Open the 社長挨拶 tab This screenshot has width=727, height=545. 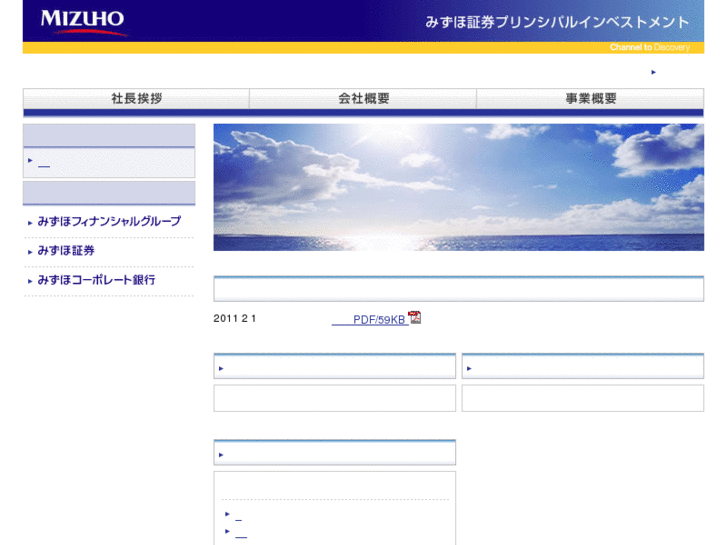coord(136,98)
